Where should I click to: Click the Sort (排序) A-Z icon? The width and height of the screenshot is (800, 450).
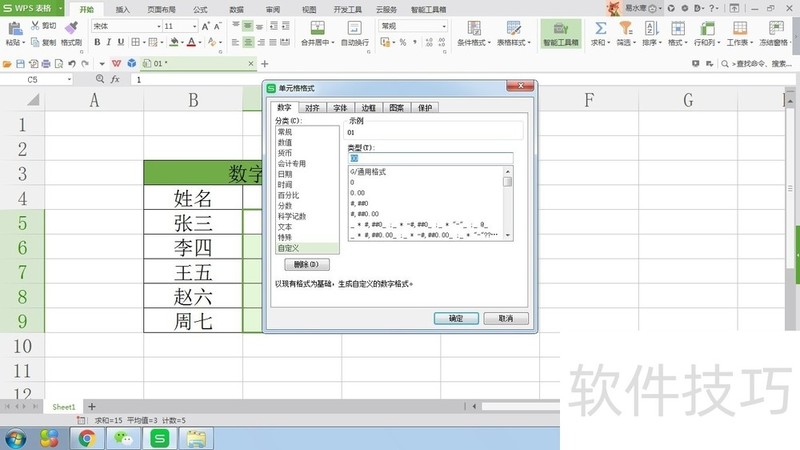[x=651, y=28]
